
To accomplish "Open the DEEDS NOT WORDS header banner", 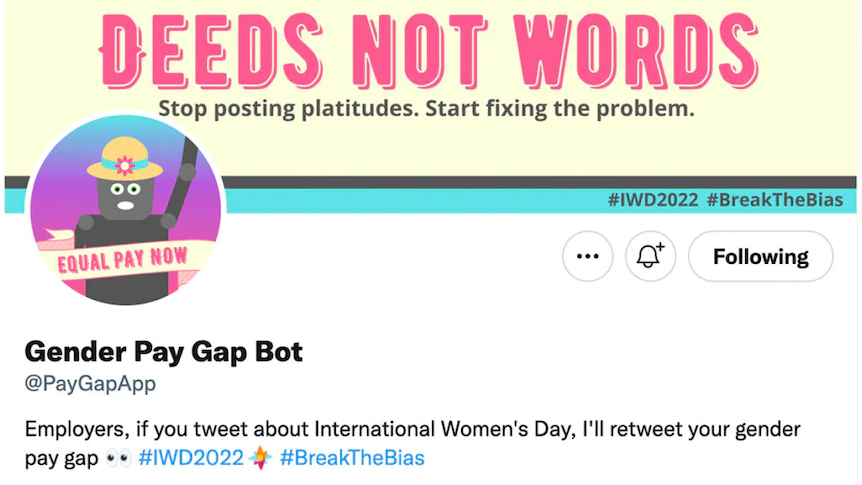I will pyautogui.click(x=430, y=107).
